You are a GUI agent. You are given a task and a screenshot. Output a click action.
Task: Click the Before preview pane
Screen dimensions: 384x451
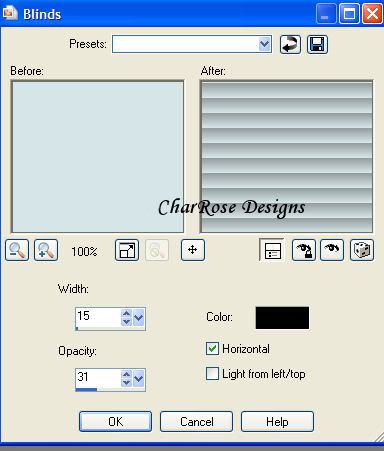tap(97, 157)
